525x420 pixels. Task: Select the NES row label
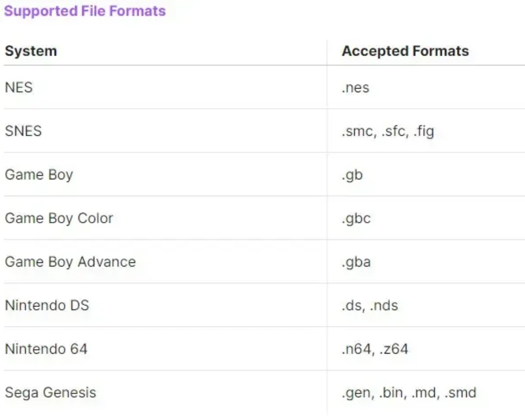point(19,87)
